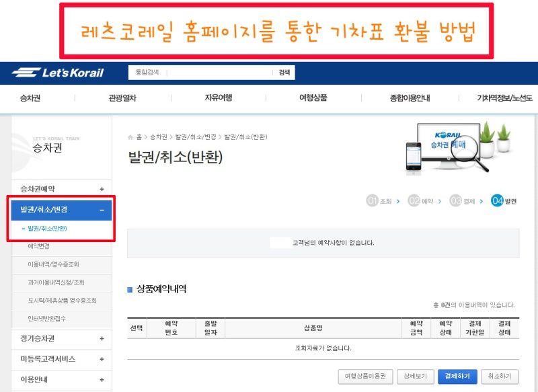538x392 pixels.
Task: Click the 검색 search button
Action: click(x=284, y=73)
